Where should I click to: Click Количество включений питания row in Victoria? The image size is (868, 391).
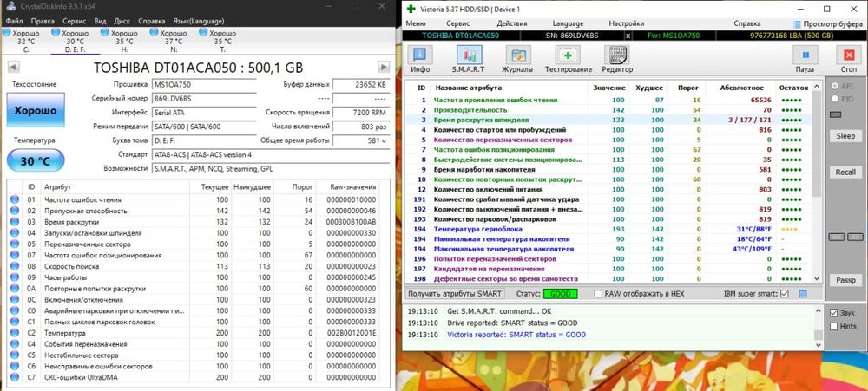click(608, 189)
